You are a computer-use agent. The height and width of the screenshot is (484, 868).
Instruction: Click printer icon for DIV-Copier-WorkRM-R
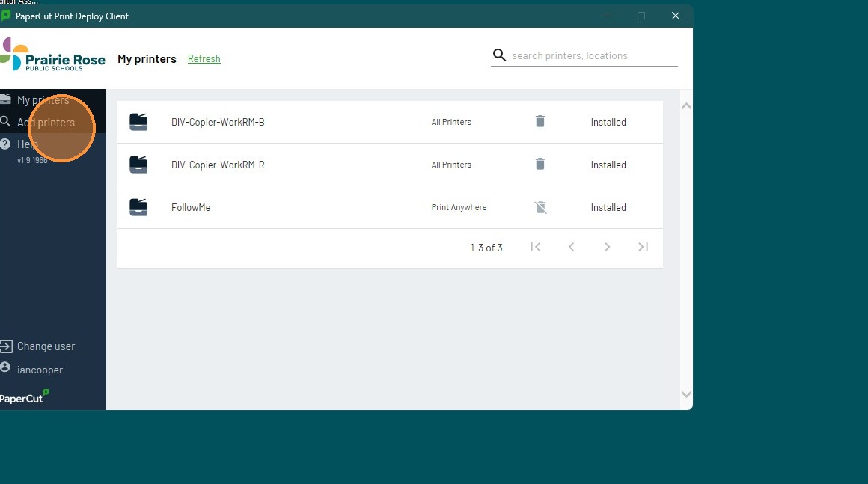coord(138,165)
